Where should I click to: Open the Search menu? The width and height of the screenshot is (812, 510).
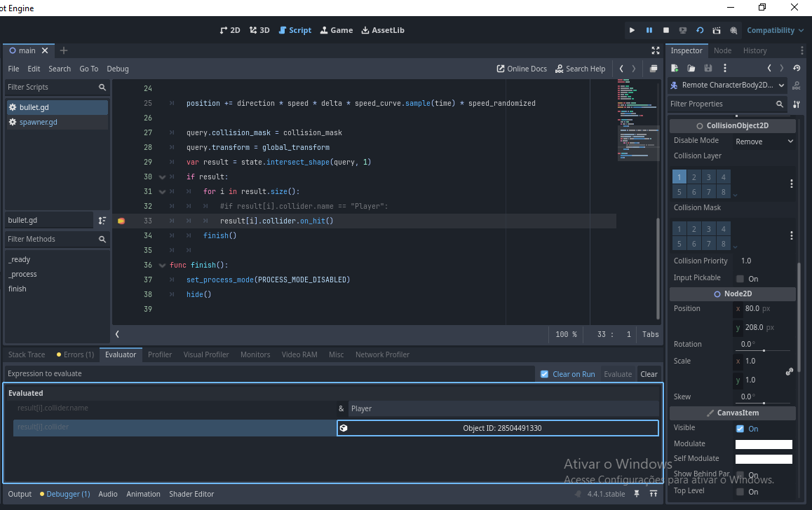60,69
